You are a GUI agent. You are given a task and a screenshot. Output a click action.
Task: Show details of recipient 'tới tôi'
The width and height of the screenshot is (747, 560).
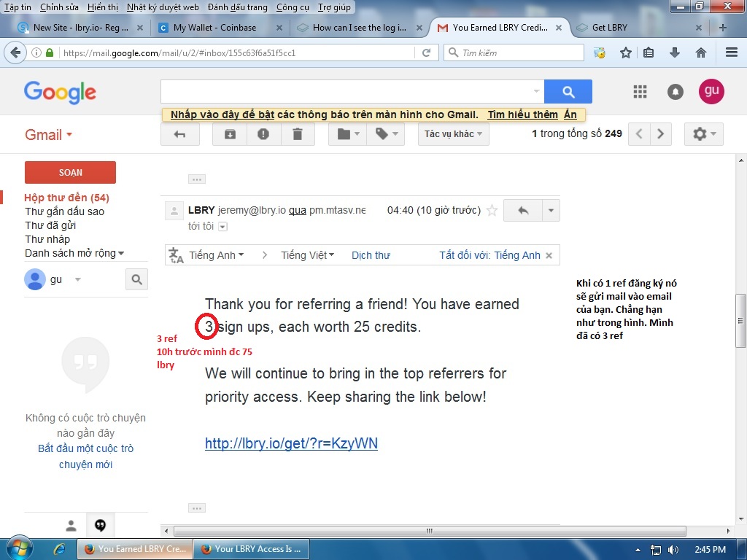pyautogui.click(x=222, y=227)
